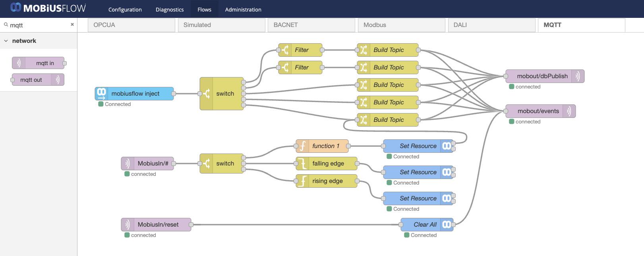Switch to the DALI flow tab

(491, 25)
